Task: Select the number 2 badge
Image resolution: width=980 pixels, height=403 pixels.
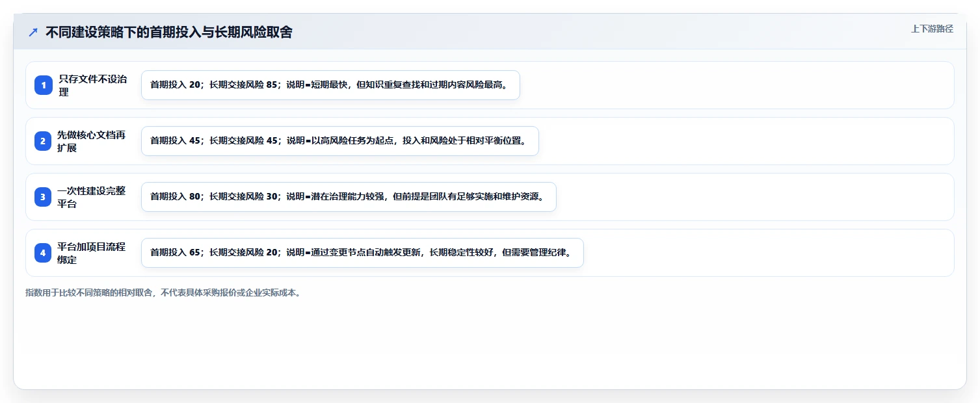Action: click(x=43, y=141)
